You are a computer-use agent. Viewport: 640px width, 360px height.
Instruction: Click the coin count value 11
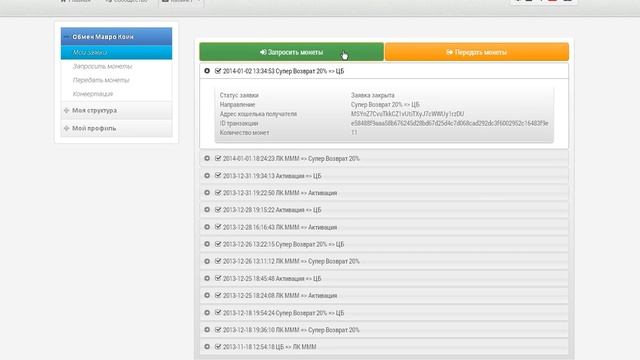click(354, 133)
